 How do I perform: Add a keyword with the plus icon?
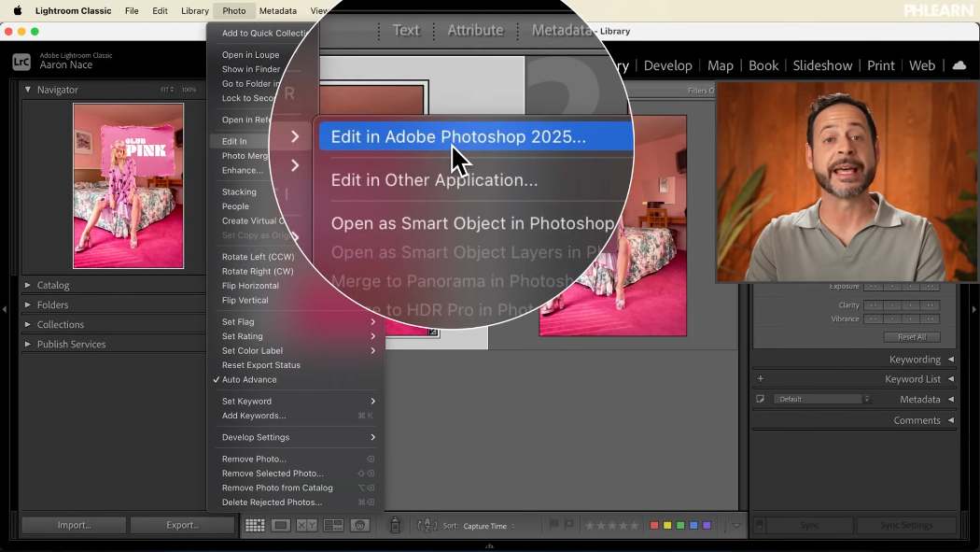pyautogui.click(x=761, y=378)
